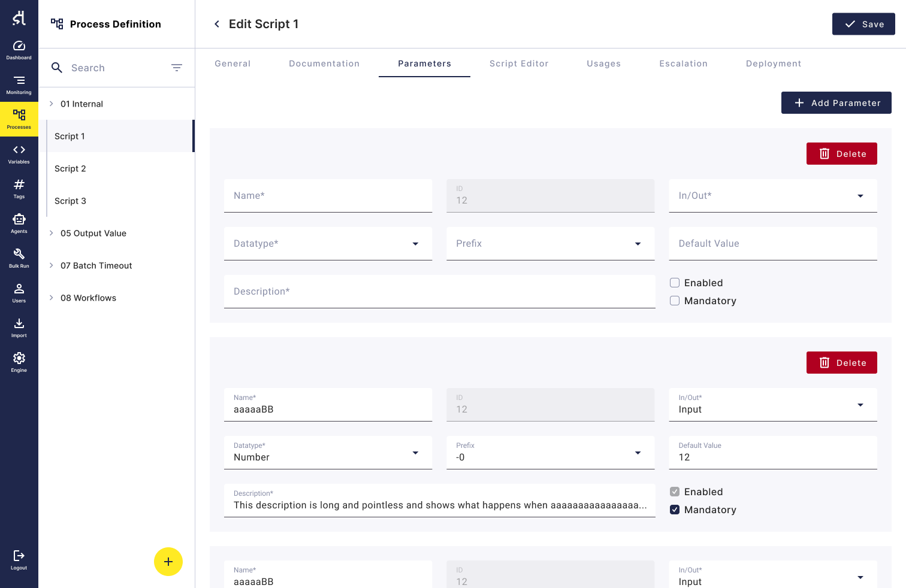
Task: Click the Save button
Action: point(863,24)
